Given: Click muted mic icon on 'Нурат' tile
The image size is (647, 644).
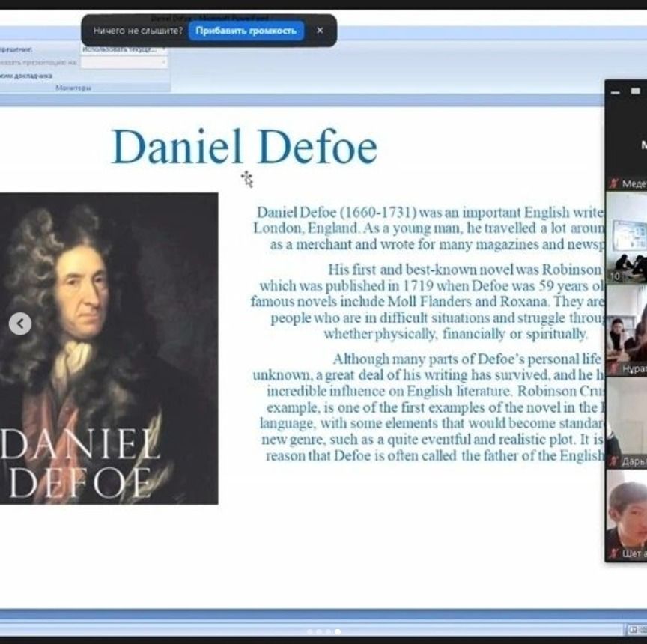Looking at the screenshot, I should point(614,368).
